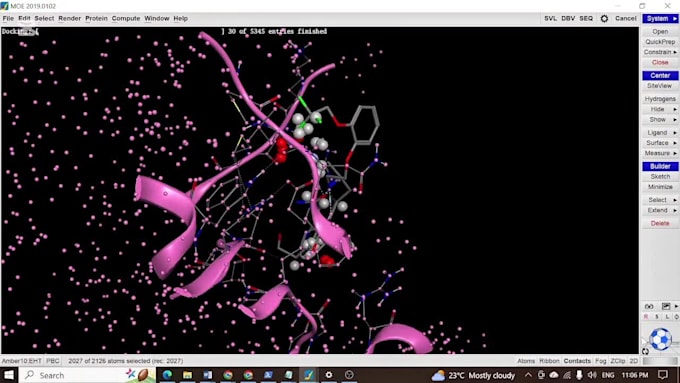Screen dimensions: 680x383
Task: Open the SVL commands window
Action: [x=550, y=18]
